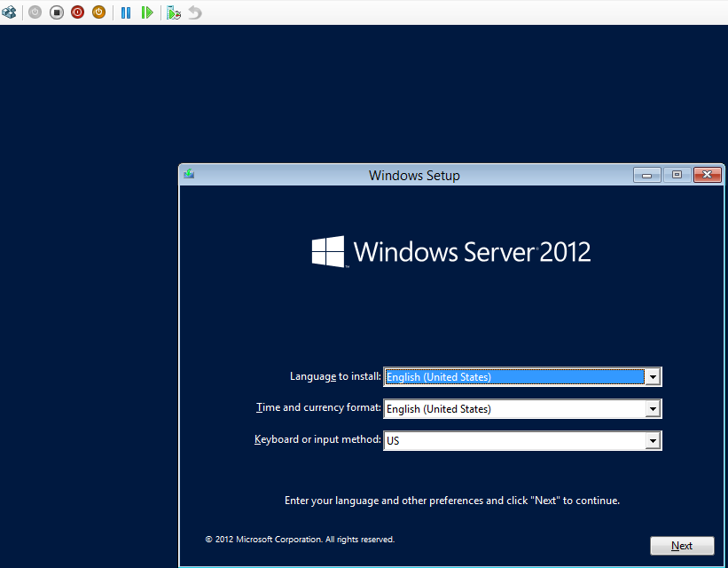The width and height of the screenshot is (728, 568).
Task: Open the Keyboard or input method dropdown arrow
Action: (653, 440)
